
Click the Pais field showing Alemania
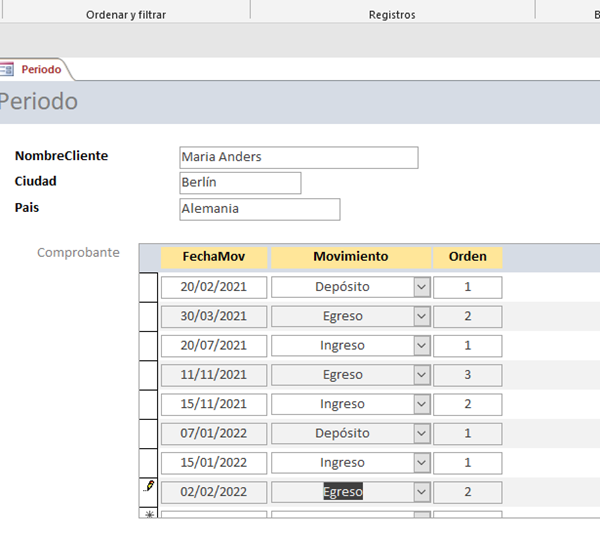(x=258, y=209)
